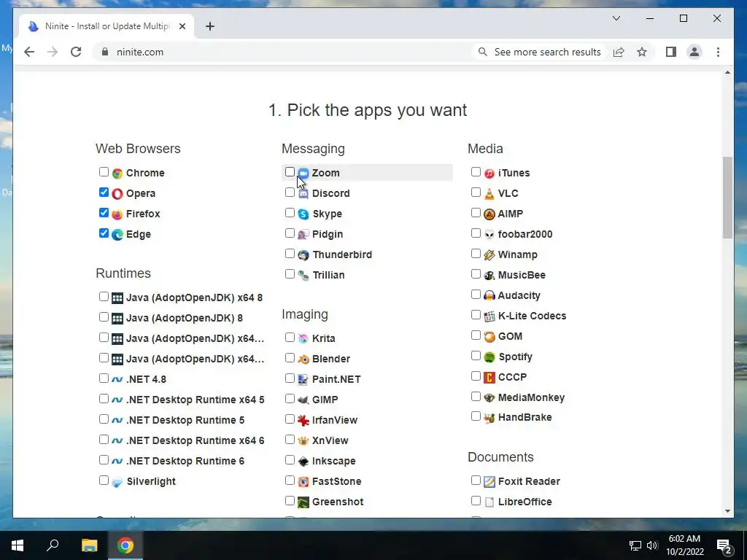This screenshot has width=747, height=560.
Task: Click the FastStone label
Action: point(337,482)
